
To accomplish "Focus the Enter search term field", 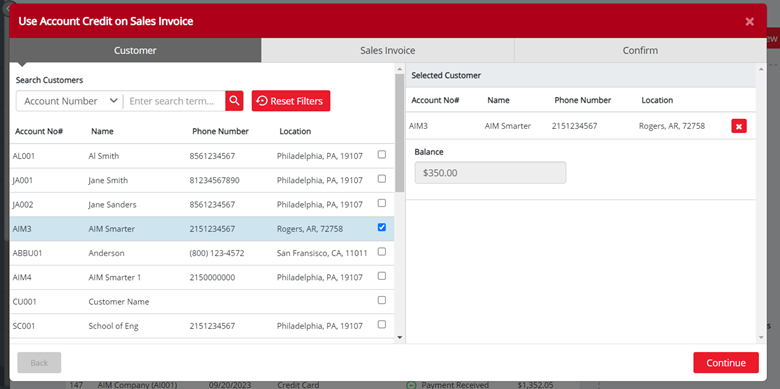I will coord(174,101).
